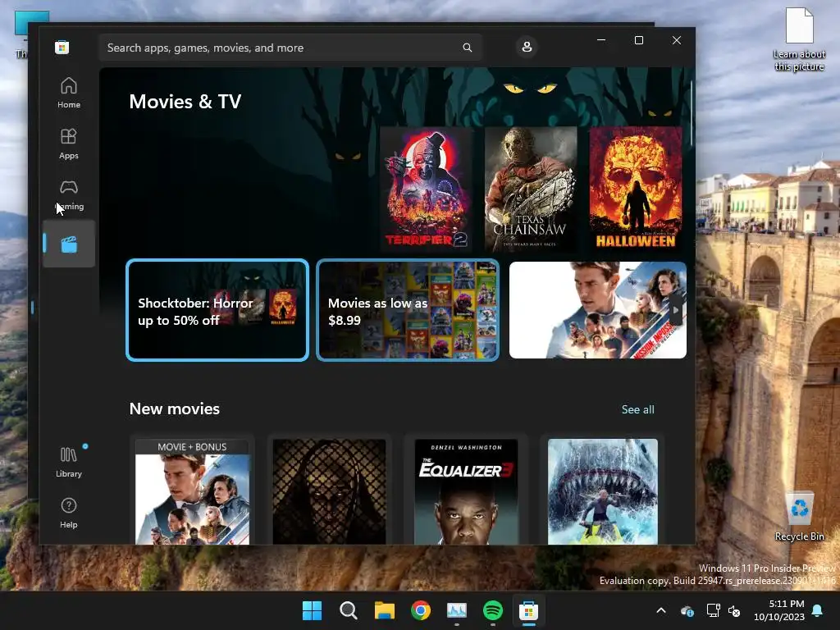Open the Apps section in the sidebar

pos(69,144)
